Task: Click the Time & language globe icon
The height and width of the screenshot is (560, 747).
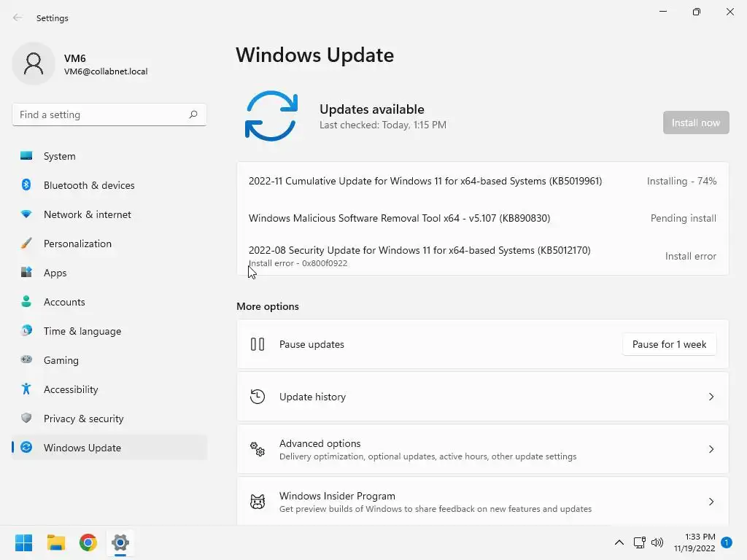Action: tap(26, 330)
